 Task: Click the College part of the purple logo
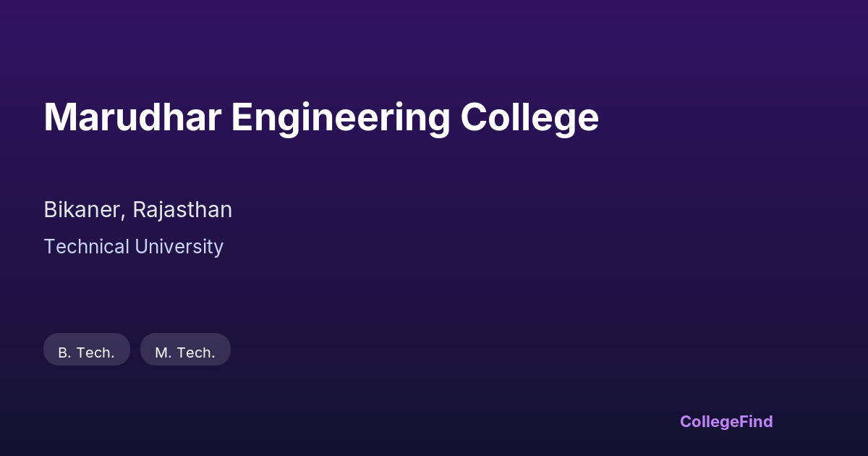click(708, 421)
